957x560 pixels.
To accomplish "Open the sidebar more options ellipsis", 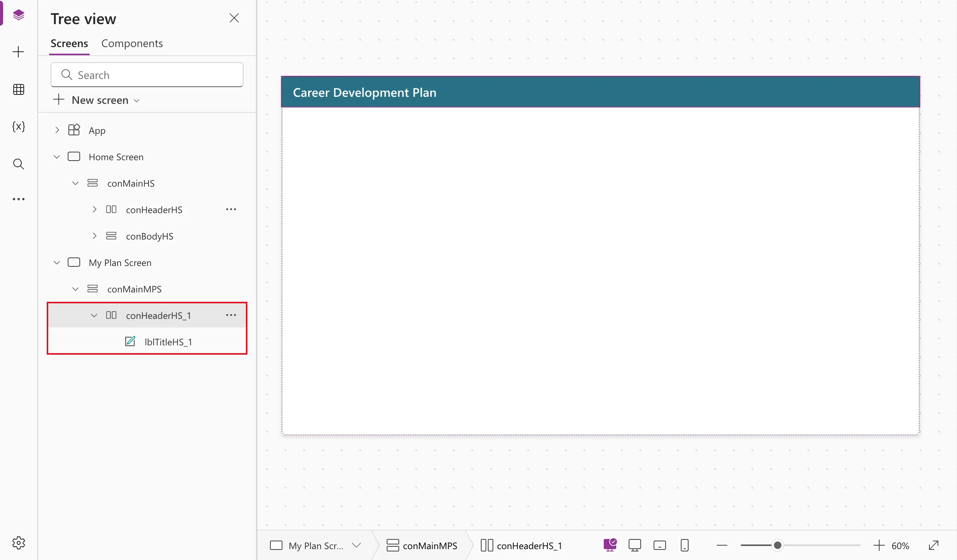I will (x=19, y=199).
